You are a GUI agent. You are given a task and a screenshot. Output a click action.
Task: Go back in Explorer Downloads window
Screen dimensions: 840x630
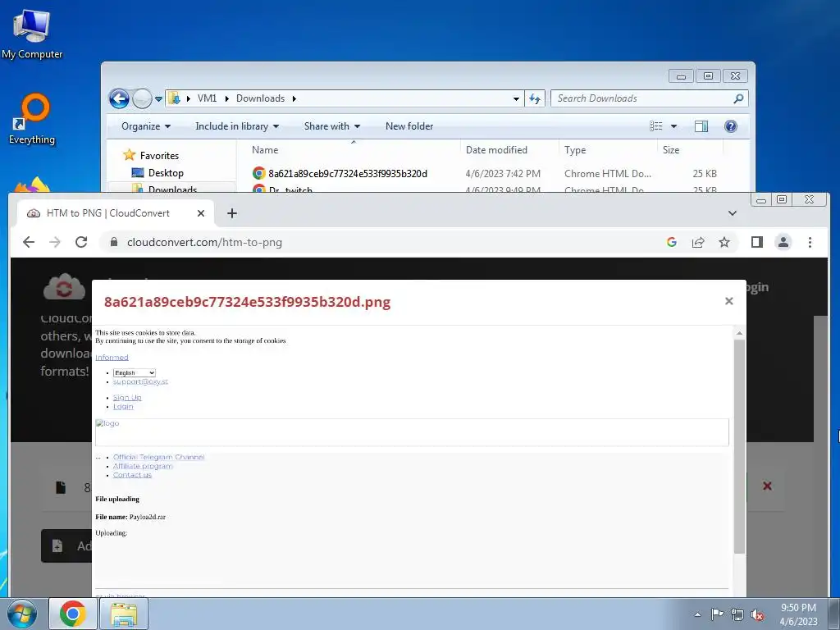(119, 98)
